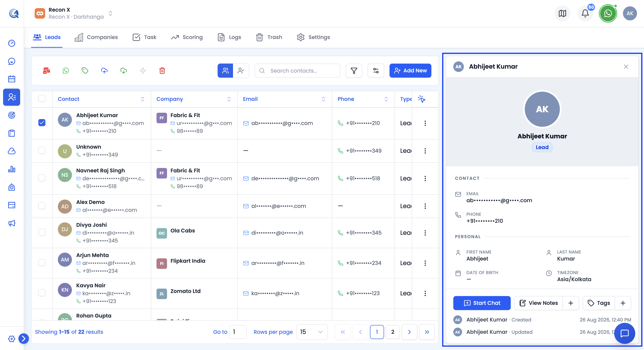The width and height of the screenshot is (644, 350).
Task: Open the dashboard gauge icon in sidebar
Action: [x=11, y=43]
